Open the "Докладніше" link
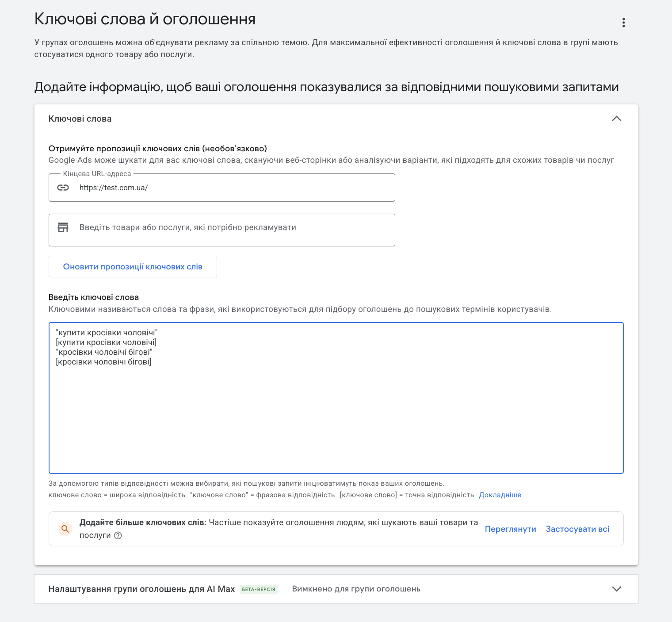The height and width of the screenshot is (622, 672). [x=500, y=495]
